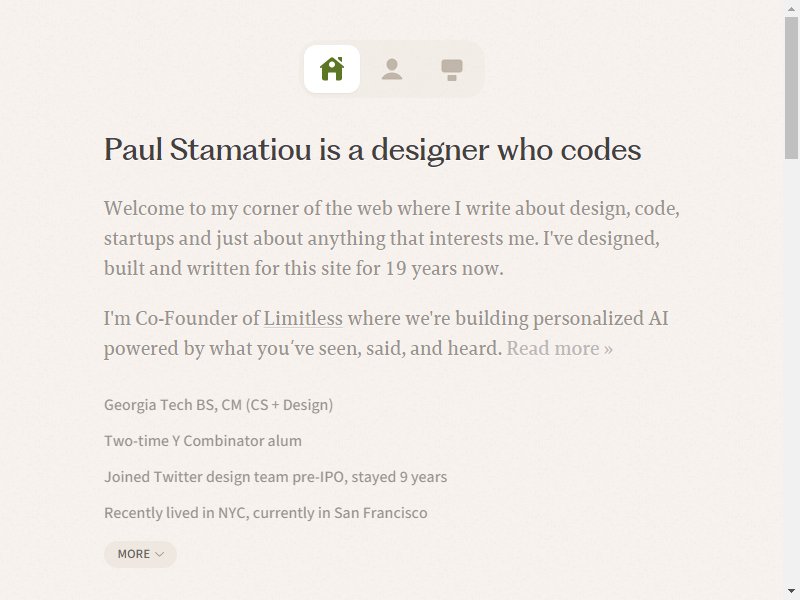Click the "I'm Co-Founder of" text
Viewport: 800px width, 600px height.
(x=182, y=318)
